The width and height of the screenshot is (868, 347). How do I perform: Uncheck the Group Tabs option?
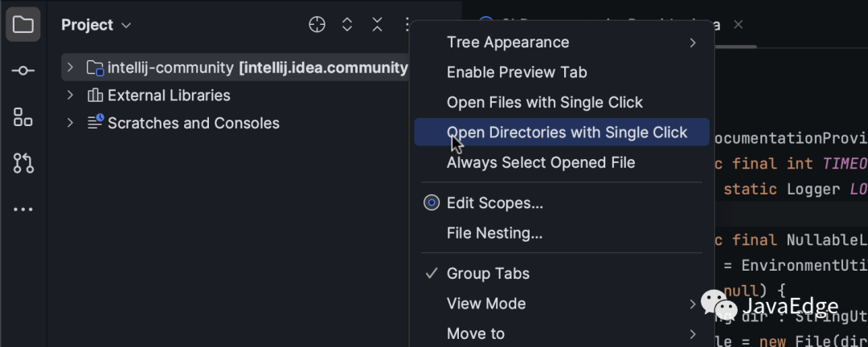561,273
